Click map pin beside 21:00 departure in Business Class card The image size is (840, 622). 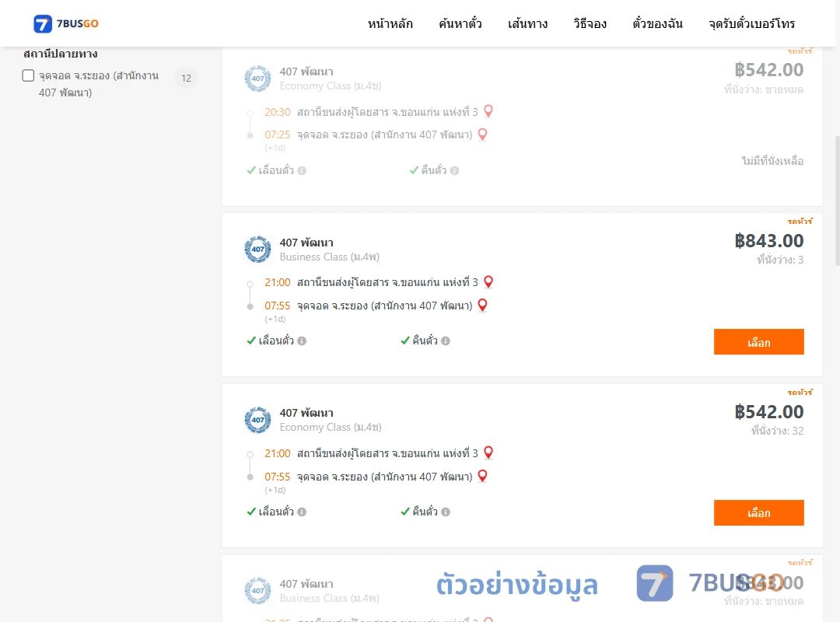[488, 281]
